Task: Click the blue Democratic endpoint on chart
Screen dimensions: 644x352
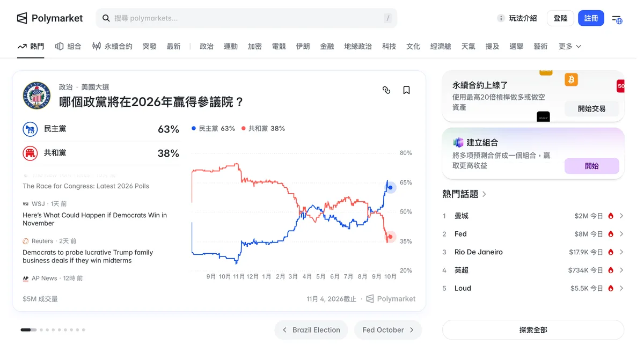Action: [x=390, y=187]
